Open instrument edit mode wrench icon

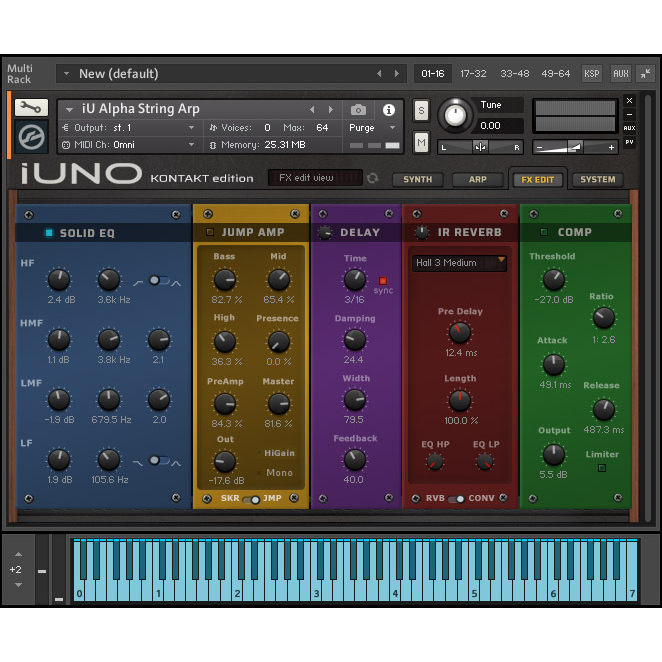pyautogui.click(x=31, y=108)
